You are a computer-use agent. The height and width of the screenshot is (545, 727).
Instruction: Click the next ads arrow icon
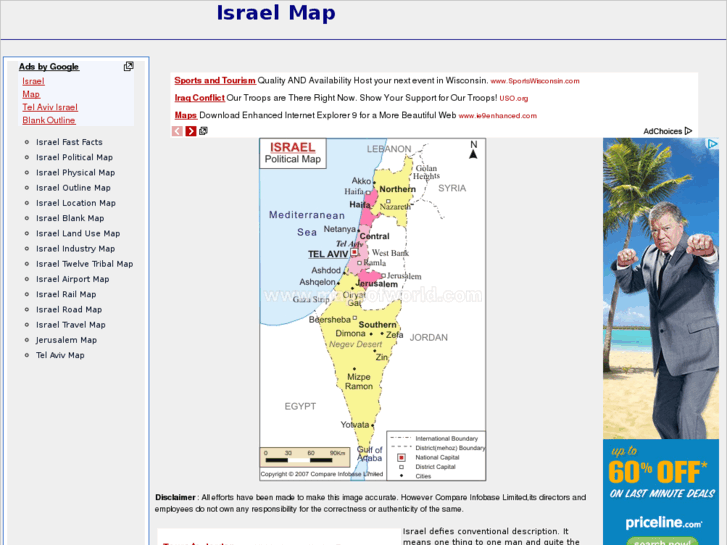[191, 131]
